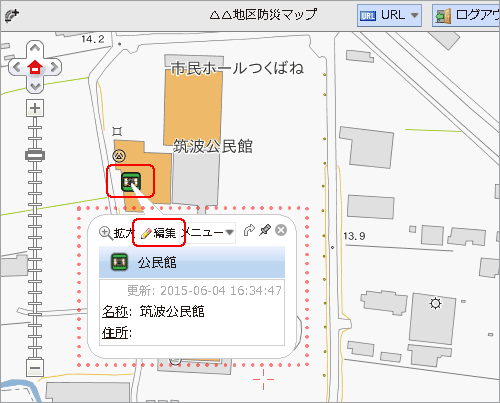The width and height of the screenshot is (500, 403).
Task: Click the green community center map marker
Action: (x=131, y=182)
